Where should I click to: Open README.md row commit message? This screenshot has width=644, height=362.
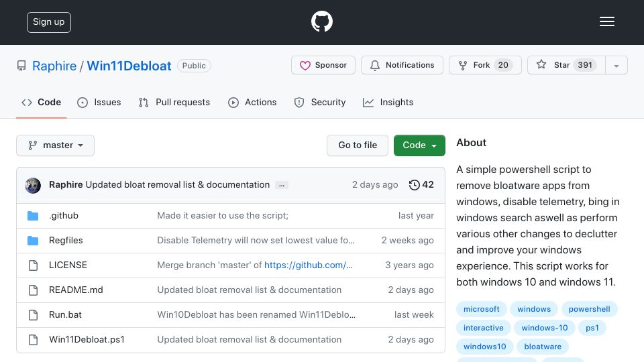point(250,290)
